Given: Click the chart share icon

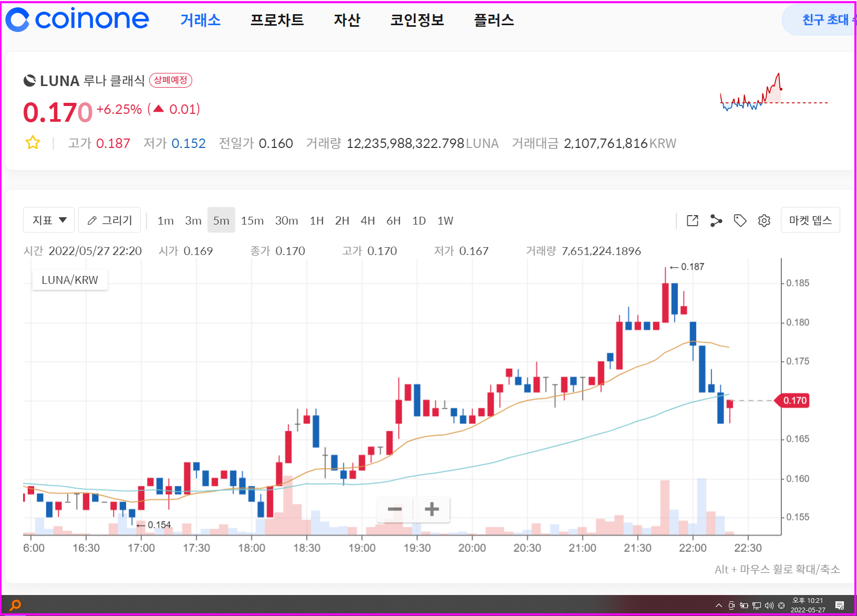Looking at the screenshot, I should (716, 220).
